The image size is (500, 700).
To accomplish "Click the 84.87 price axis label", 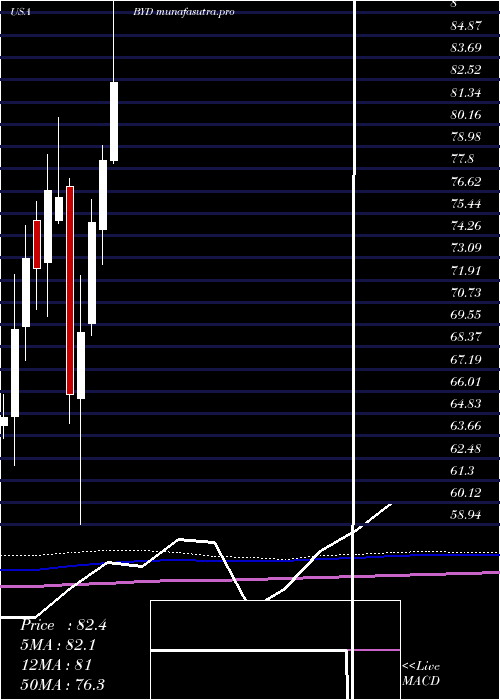I will click(x=466, y=26).
